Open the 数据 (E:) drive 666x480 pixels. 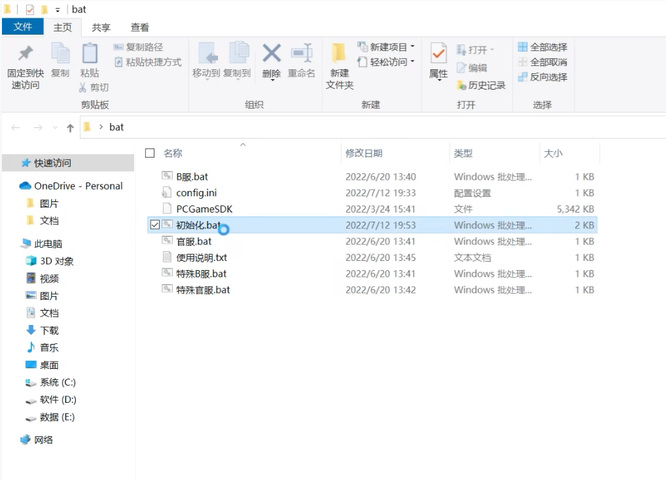click(x=50, y=417)
